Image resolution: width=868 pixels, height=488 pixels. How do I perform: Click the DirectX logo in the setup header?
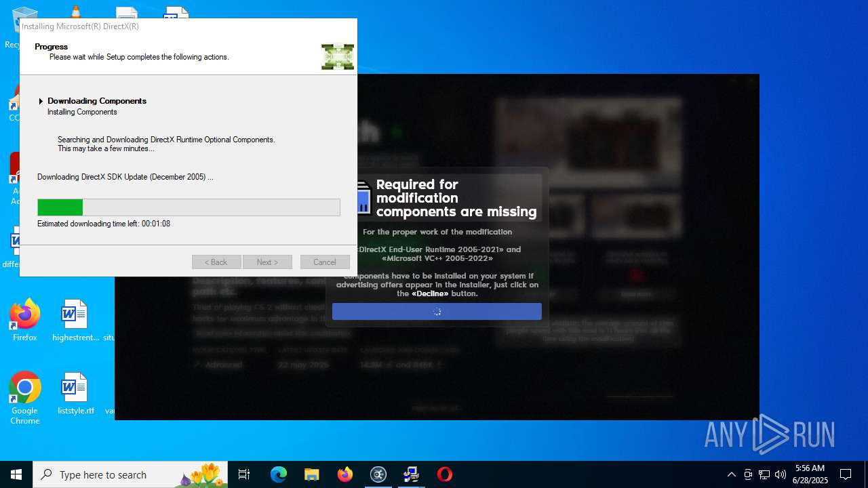click(x=338, y=57)
